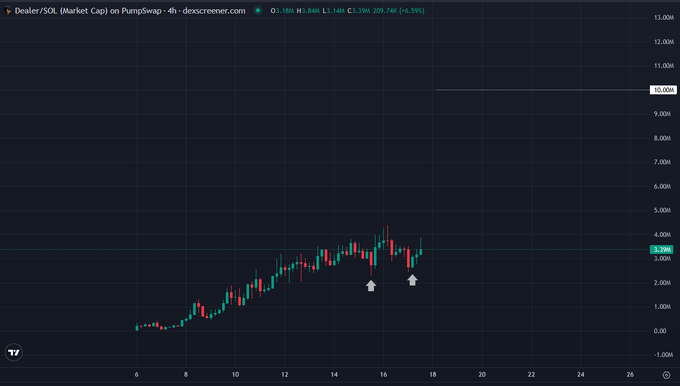Click date 8 on the time axis

pos(186,375)
